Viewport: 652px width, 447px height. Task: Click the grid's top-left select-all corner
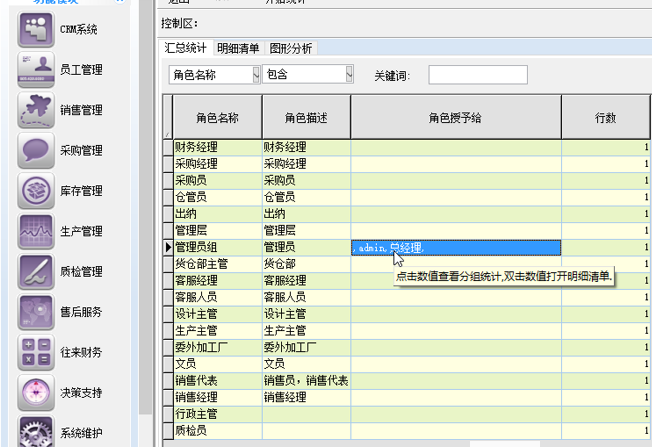tap(168, 117)
